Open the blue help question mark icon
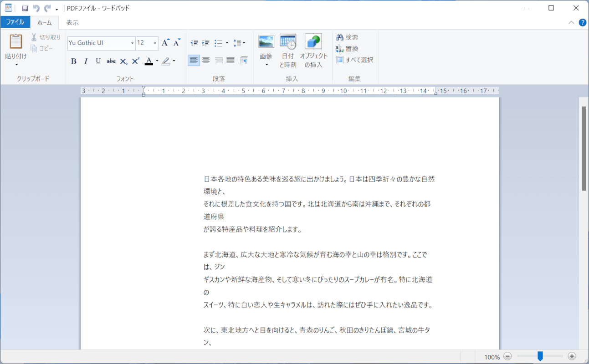 (583, 22)
